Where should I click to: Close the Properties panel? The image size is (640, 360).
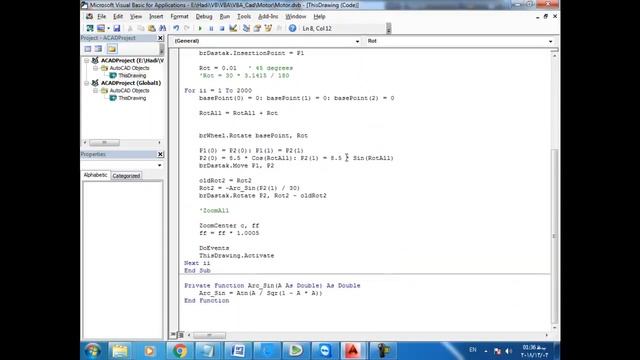[x=160, y=154]
